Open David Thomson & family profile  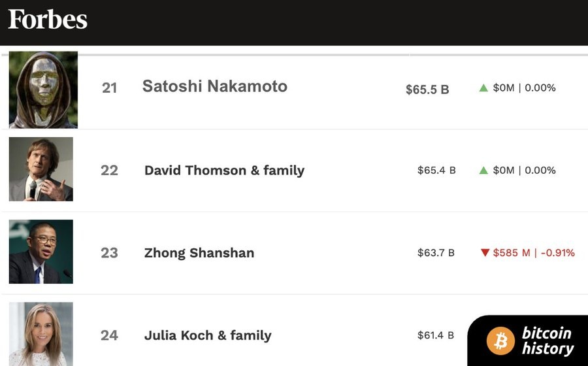coord(224,171)
